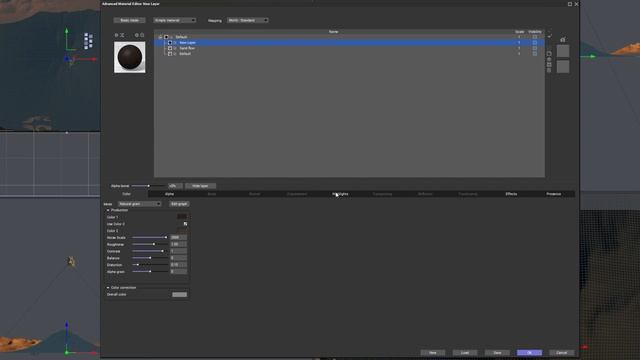Click the Contrast slider
The width and height of the screenshot is (640, 360).
[x=150, y=251]
